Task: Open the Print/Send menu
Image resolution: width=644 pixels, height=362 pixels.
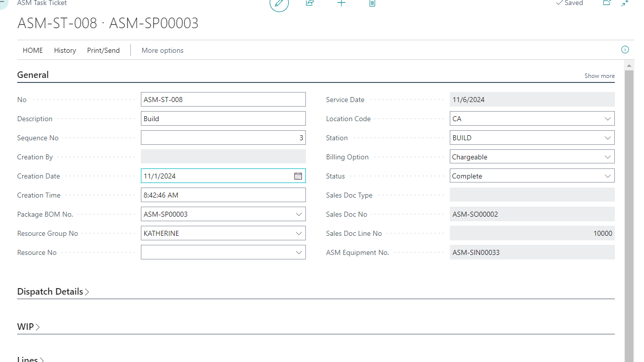Action: pos(103,50)
